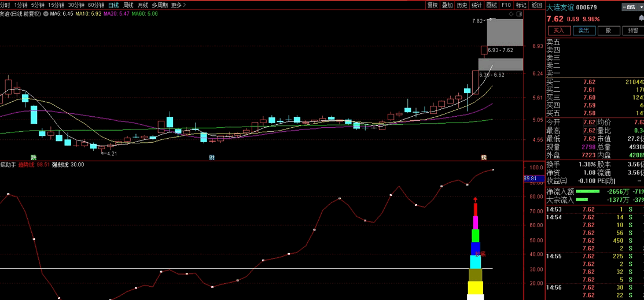Open the chart settings arrow before MA5

[46, 14]
